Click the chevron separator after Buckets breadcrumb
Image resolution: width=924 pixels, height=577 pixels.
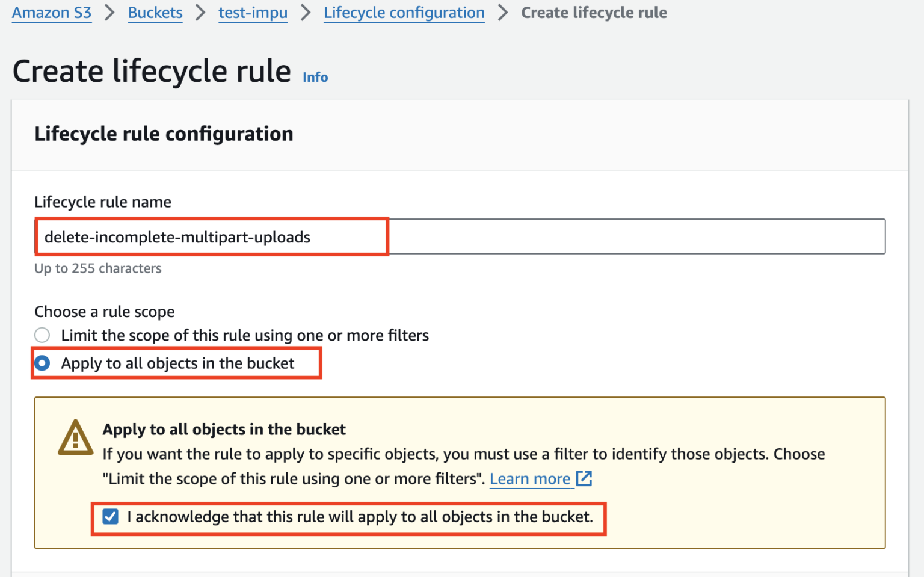200,13
